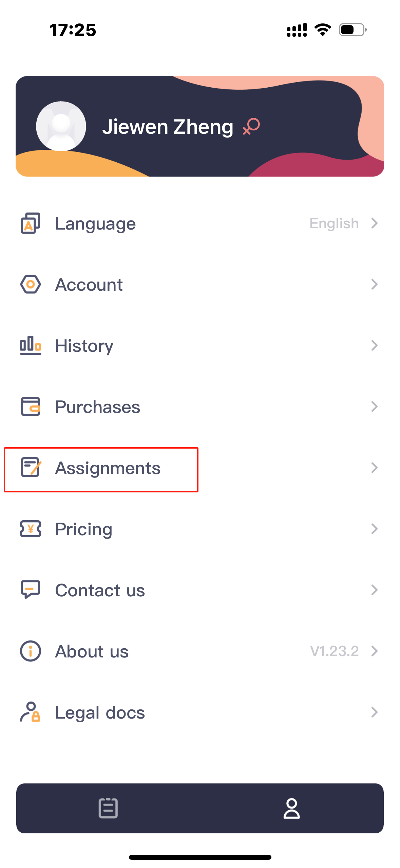Image resolution: width=400 pixels, height=868 pixels.
Task: Switch to the profile tab at bottom
Action: coord(292,810)
